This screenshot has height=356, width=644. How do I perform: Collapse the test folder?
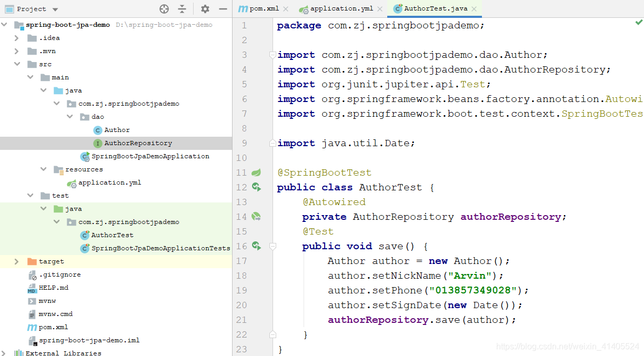[x=31, y=196]
